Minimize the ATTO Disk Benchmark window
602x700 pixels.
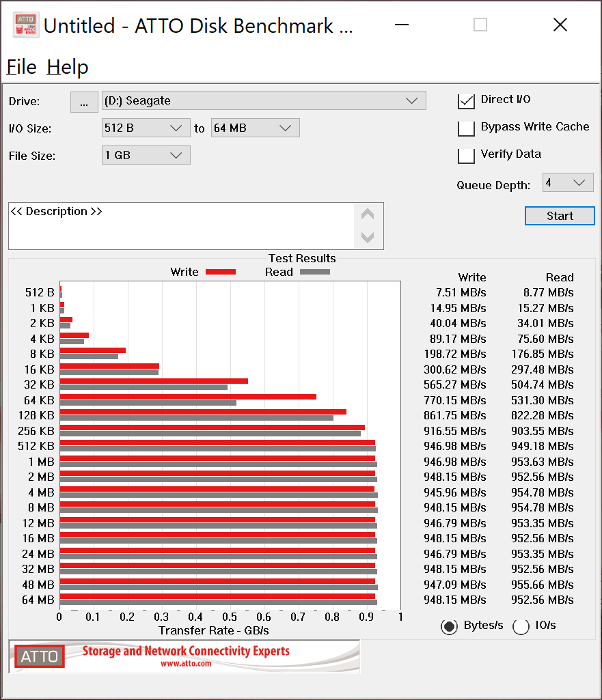click(x=402, y=25)
